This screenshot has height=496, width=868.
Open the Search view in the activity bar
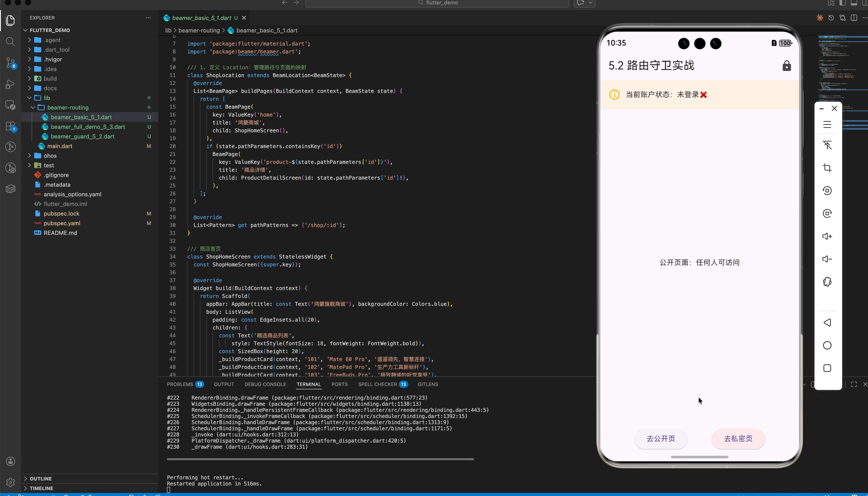(x=11, y=42)
